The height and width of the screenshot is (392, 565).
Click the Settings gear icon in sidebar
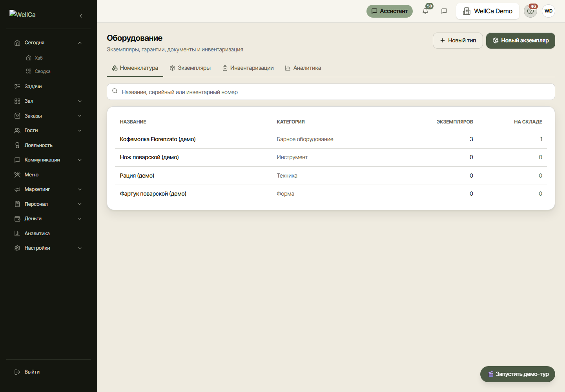tap(17, 248)
